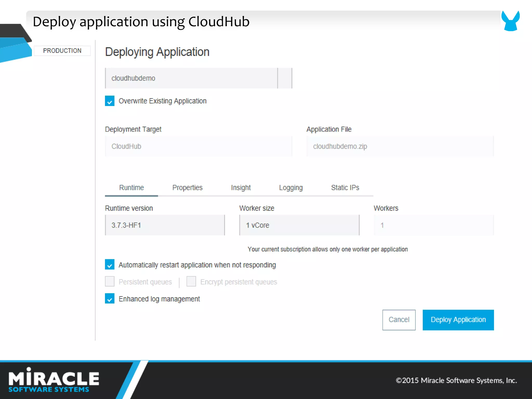Enable Persistent queues checkbox
Screen dimensions: 532x399
tap(110, 281)
